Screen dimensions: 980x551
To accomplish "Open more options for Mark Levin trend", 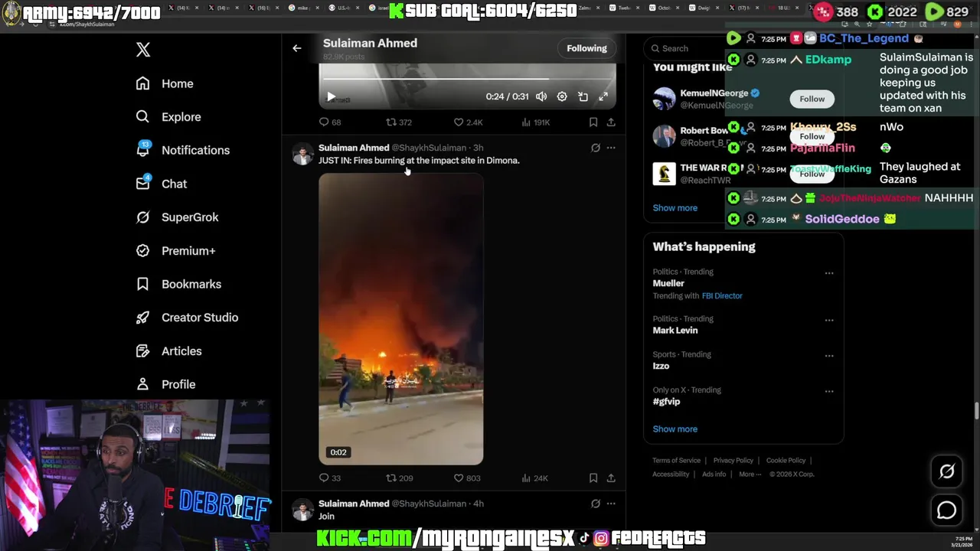I will [x=829, y=320].
